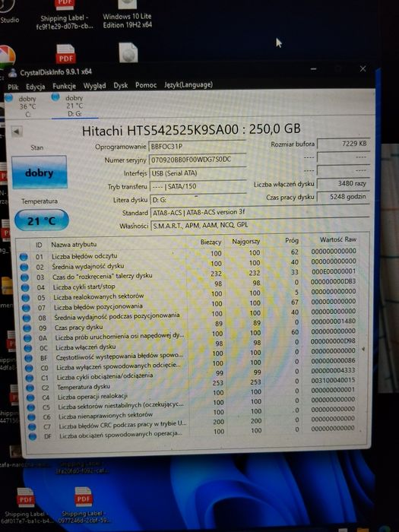
Task: Click status circle for C7 błędów CRC
Action: tap(32, 427)
